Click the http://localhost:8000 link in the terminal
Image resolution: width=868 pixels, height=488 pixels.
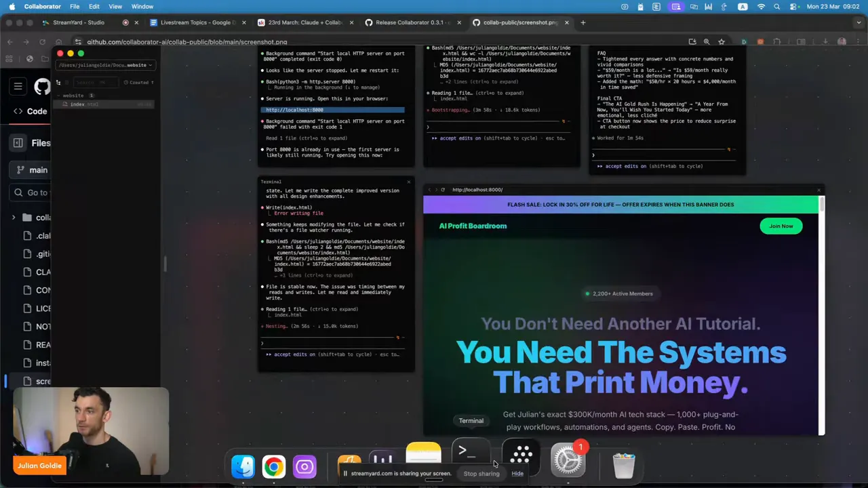[x=295, y=110]
